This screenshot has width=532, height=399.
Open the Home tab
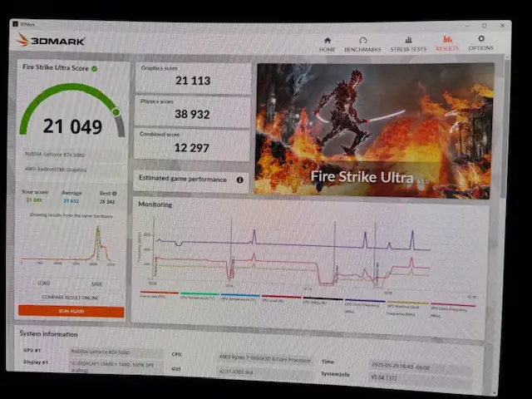(x=327, y=44)
